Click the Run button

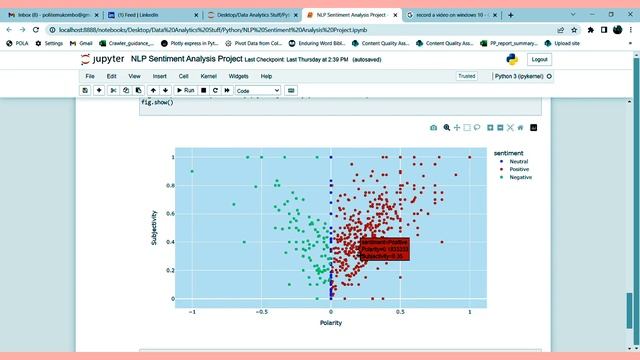(x=186, y=90)
